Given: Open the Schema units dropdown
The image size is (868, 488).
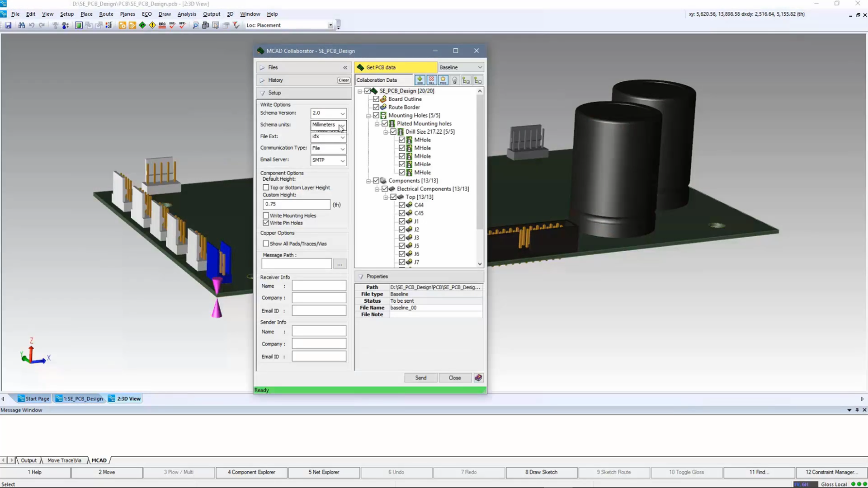Looking at the screenshot, I should click(342, 125).
